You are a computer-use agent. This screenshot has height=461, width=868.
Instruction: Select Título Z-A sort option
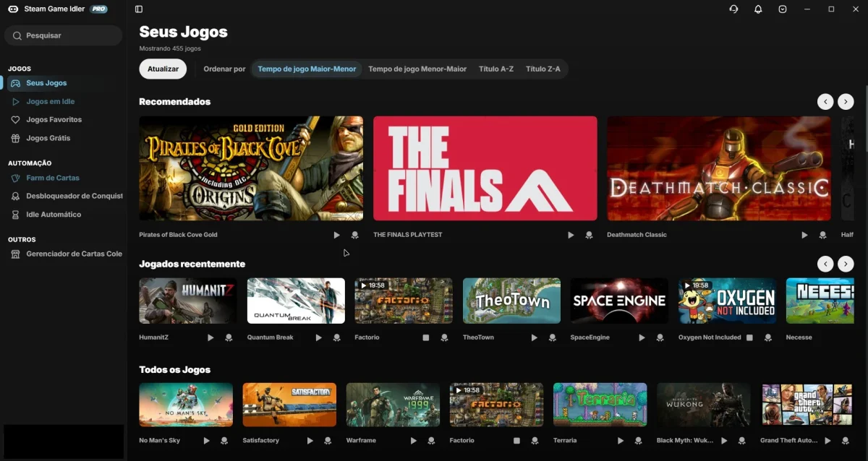coord(543,69)
